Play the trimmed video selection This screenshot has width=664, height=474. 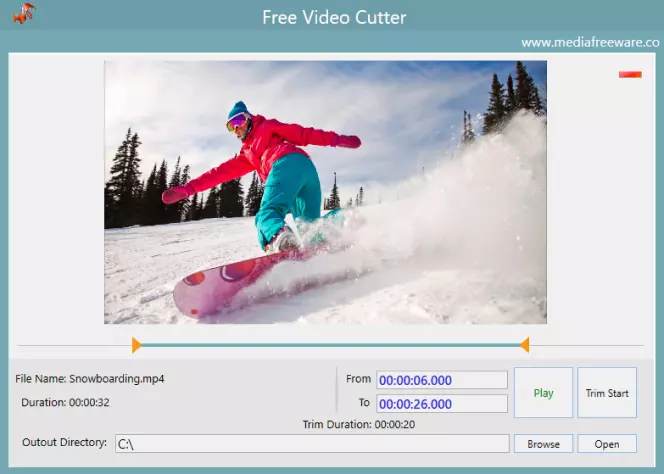(x=543, y=393)
